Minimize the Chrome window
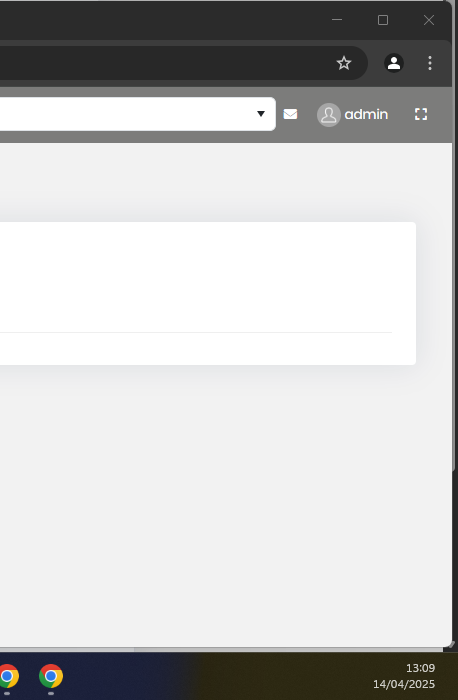Image resolution: width=458 pixels, height=700 pixels. (x=337, y=20)
